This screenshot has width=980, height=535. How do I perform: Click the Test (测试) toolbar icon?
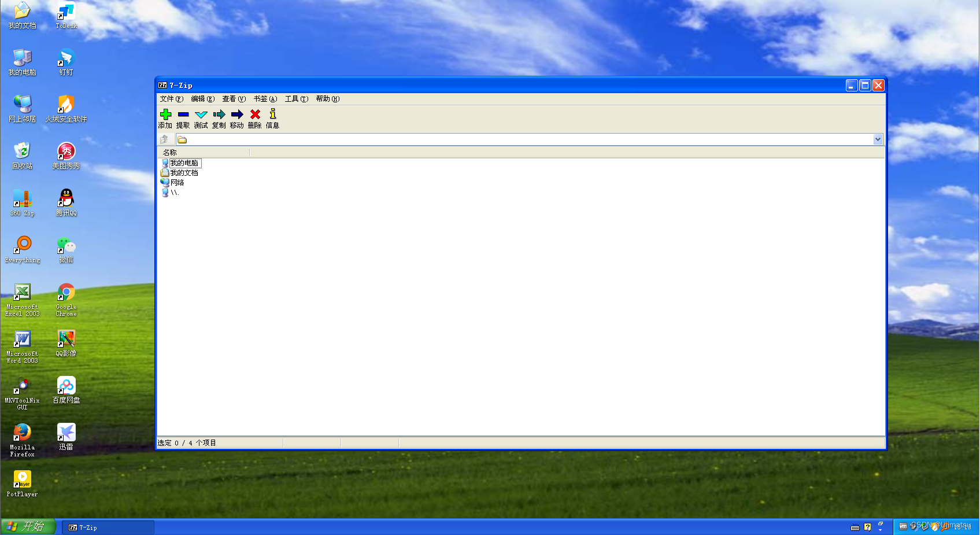(x=201, y=115)
